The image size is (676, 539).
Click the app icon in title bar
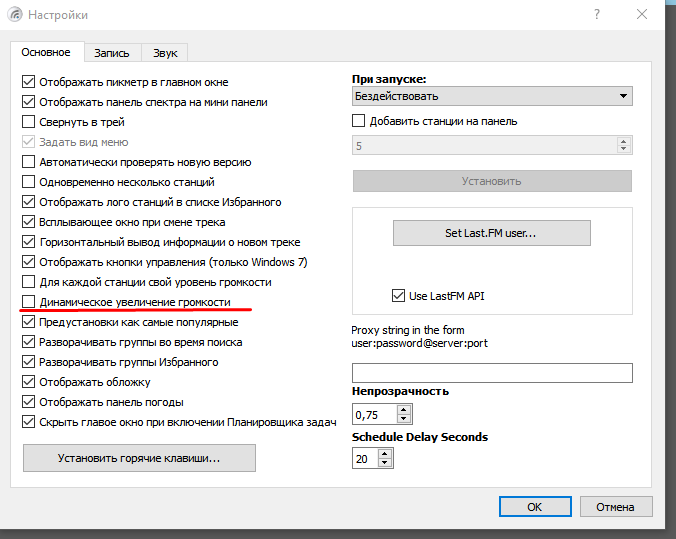15,15
